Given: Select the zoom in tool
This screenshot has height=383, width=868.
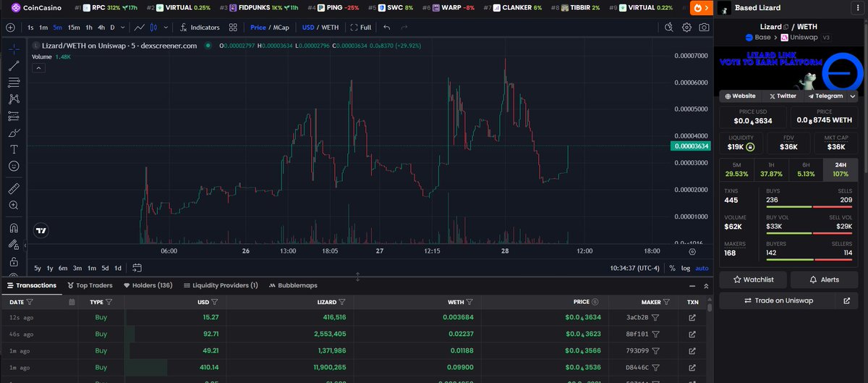Looking at the screenshot, I should pyautogui.click(x=14, y=205).
